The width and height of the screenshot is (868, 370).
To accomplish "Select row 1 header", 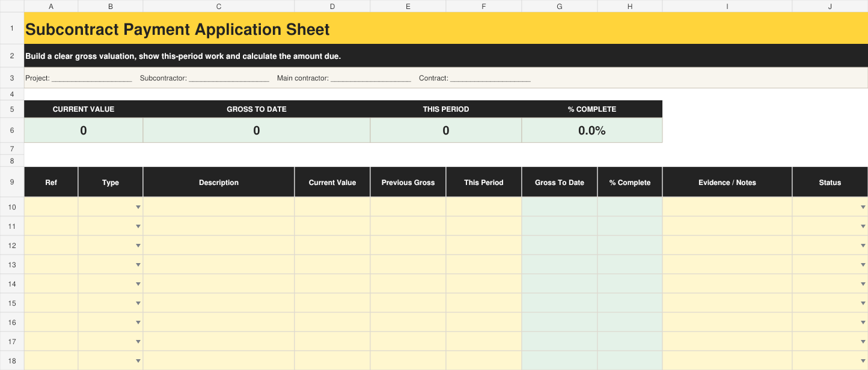I will 12,28.
